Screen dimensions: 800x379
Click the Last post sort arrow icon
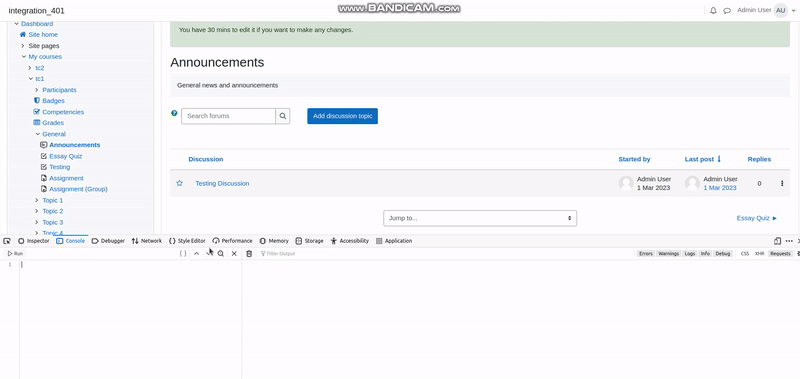(719, 159)
